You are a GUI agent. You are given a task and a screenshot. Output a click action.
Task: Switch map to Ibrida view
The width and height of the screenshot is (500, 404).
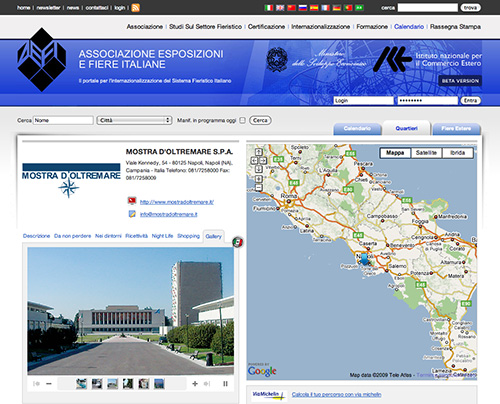coord(458,153)
